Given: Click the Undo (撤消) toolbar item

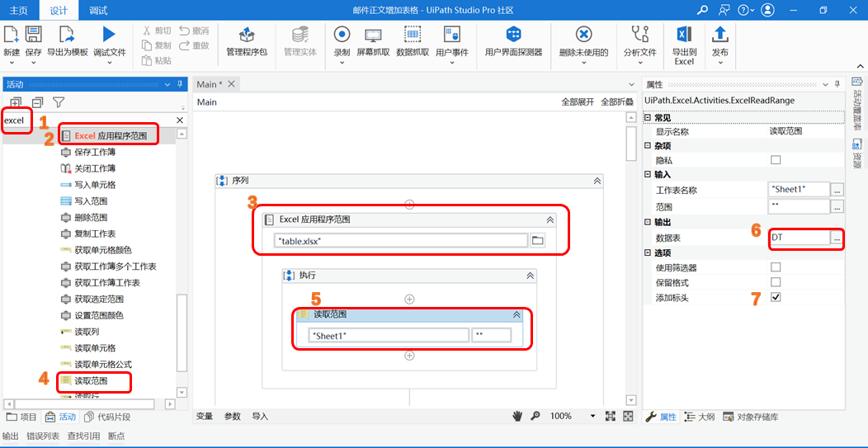Looking at the screenshot, I should [x=194, y=31].
